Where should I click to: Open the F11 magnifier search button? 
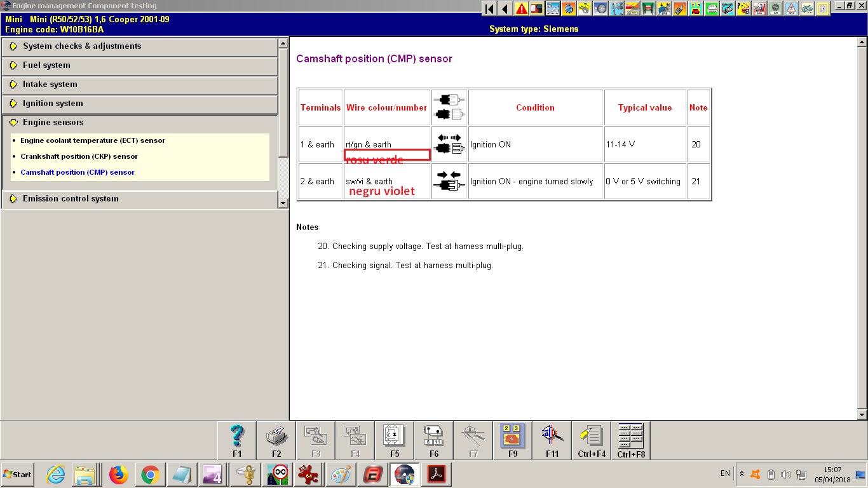pos(552,440)
